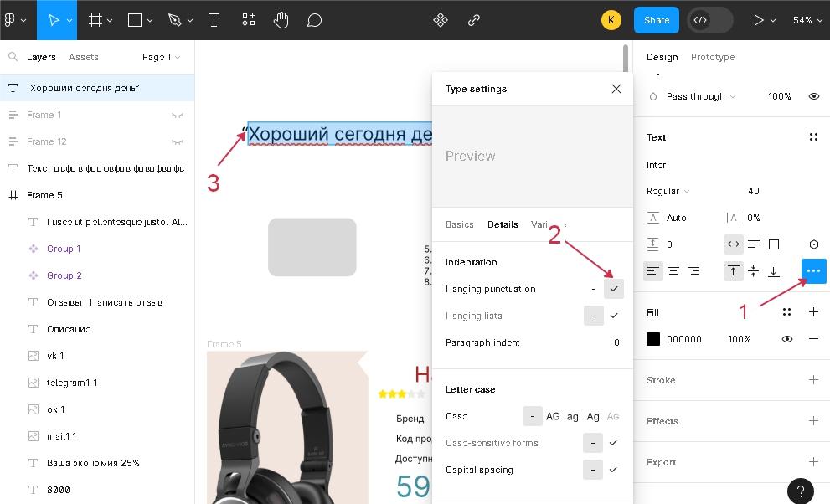Select the Frame 5 layer
830x504 pixels.
[44, 195]
